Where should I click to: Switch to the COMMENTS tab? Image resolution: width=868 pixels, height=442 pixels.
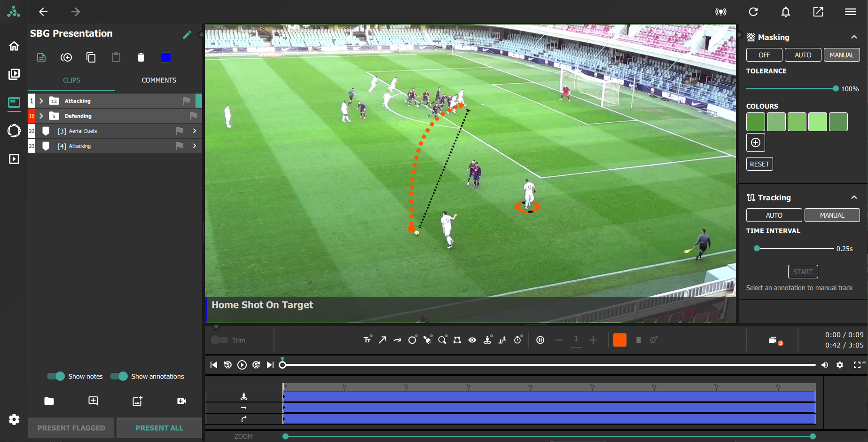159,80
